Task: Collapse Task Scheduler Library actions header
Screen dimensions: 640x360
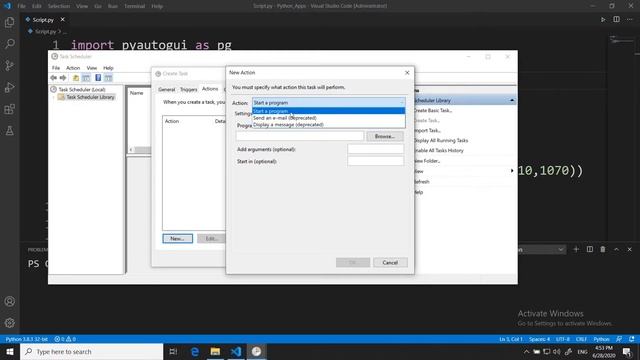Action: point(512,100)
